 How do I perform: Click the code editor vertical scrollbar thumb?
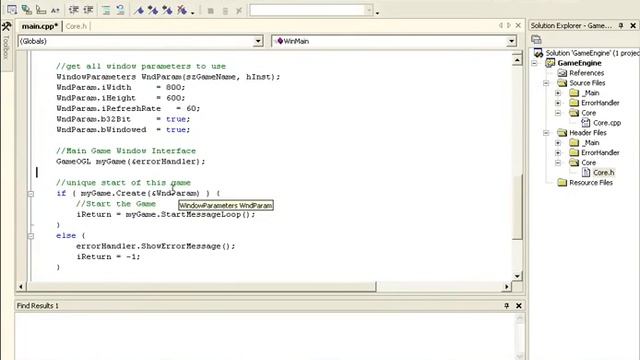[x=517, y=207]
